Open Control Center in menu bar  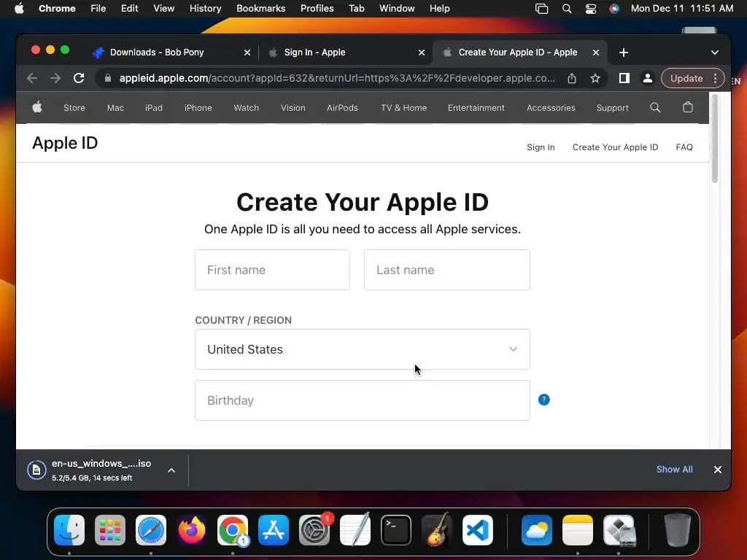[x=591, y=9]
